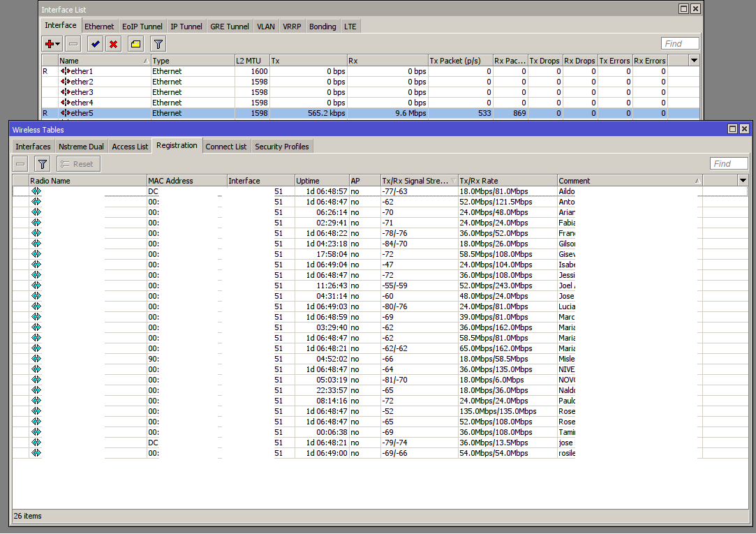Click the client icon in the Anto row
756x534 pixels.
tap(36, 202)
